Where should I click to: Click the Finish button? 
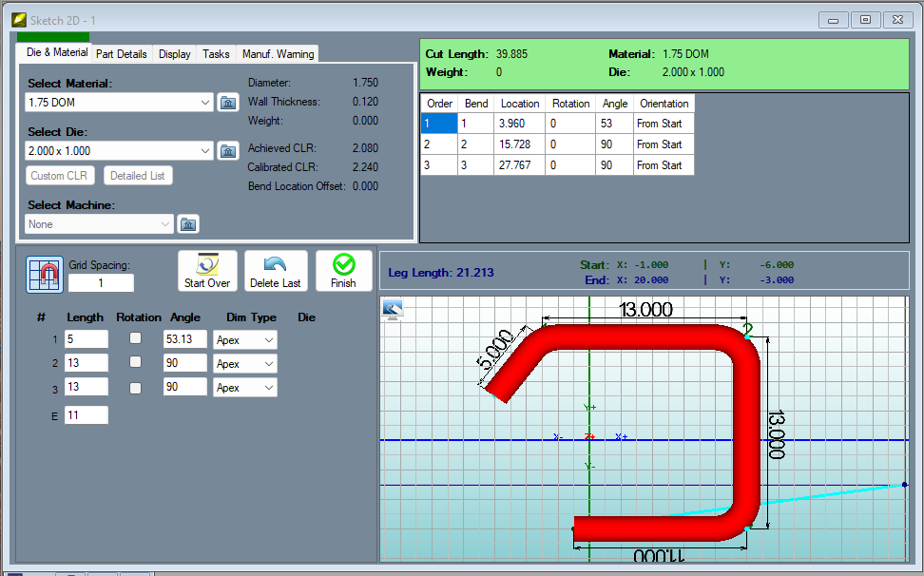343,271
